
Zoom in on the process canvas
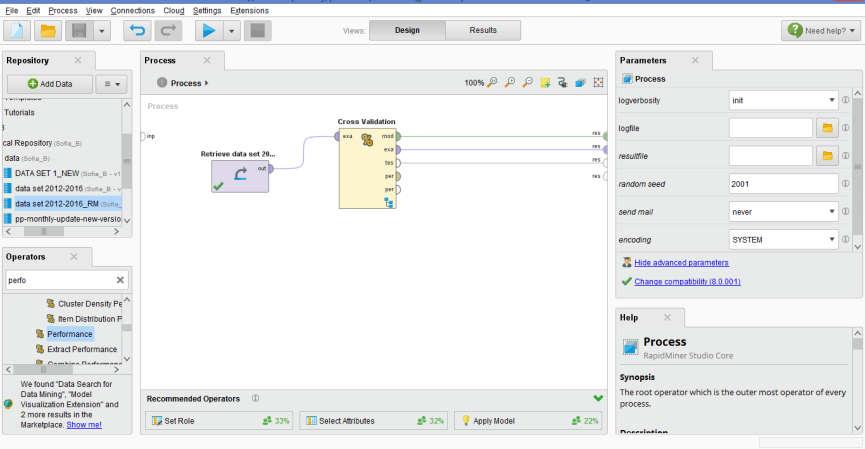(x=510, y=83)
